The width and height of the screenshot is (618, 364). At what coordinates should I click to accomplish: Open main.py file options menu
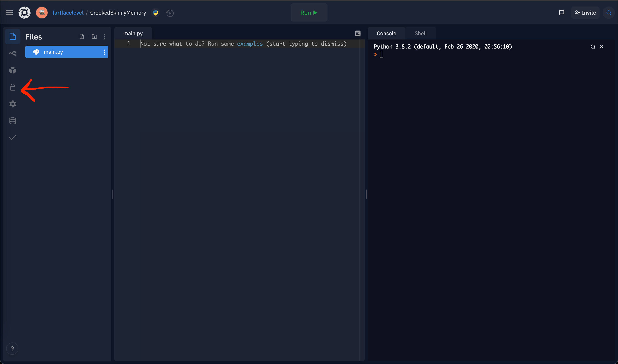(104, 52)
